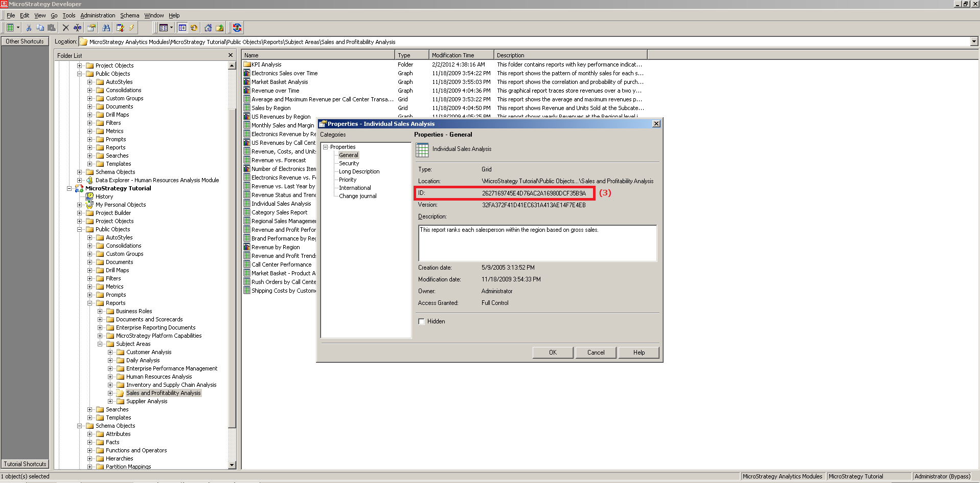Open the Schema menu
This screenshot has height=483, width=980.
click(129, 15)
